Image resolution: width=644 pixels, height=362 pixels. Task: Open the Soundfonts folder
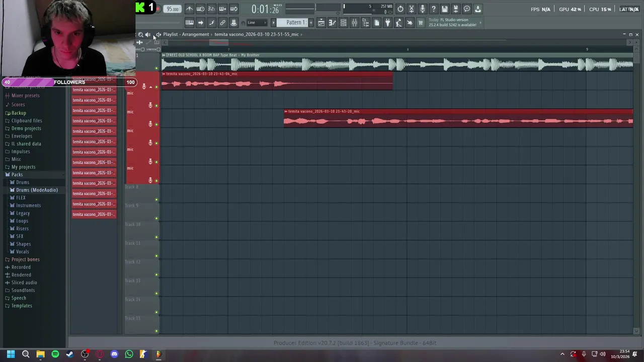click(23, 290)
